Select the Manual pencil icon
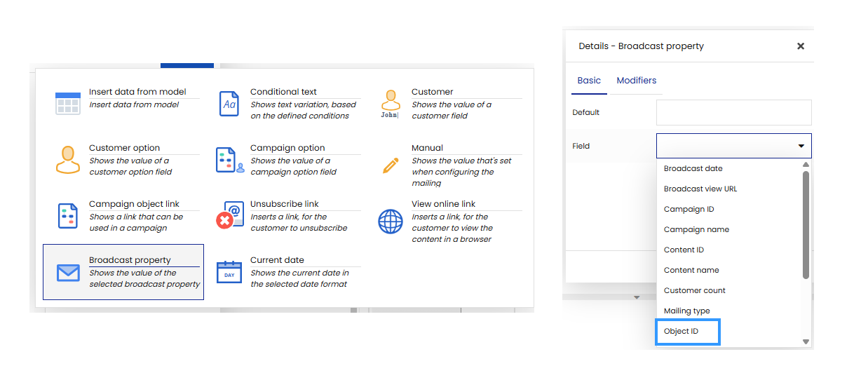The height and width of the screenshot is (373, 868). [390, 165]
